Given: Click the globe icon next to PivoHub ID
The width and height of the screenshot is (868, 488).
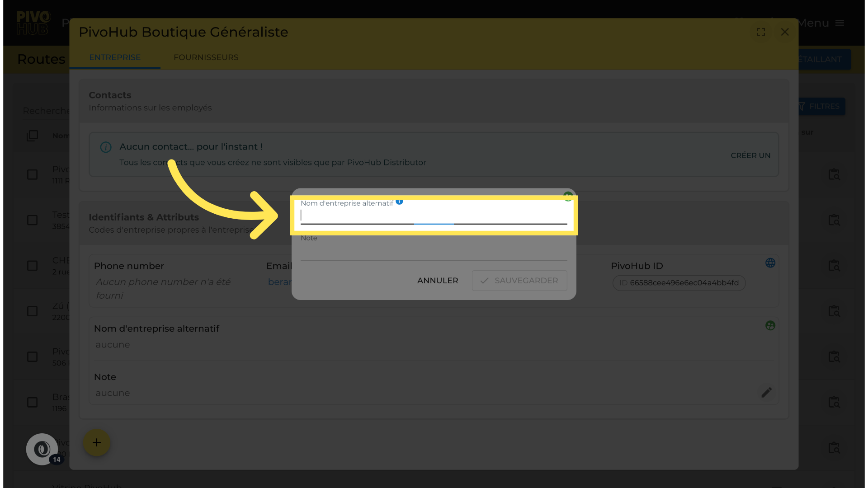Looking at the screenshot, I should (770, 263).
